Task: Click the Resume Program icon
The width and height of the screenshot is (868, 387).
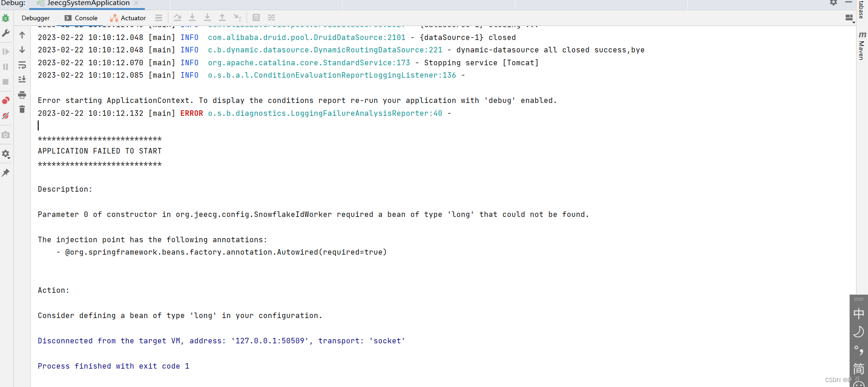Action: tap(6, 51)
